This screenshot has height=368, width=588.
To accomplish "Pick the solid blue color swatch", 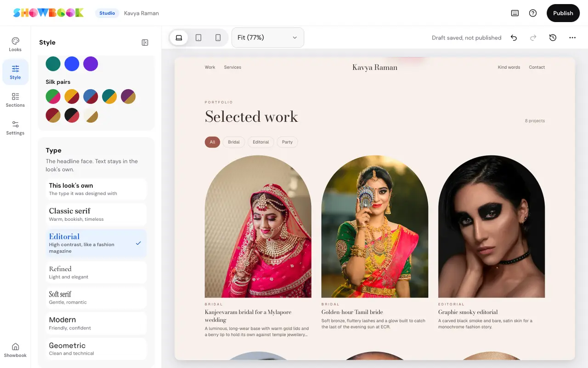I will click(72, 64).
